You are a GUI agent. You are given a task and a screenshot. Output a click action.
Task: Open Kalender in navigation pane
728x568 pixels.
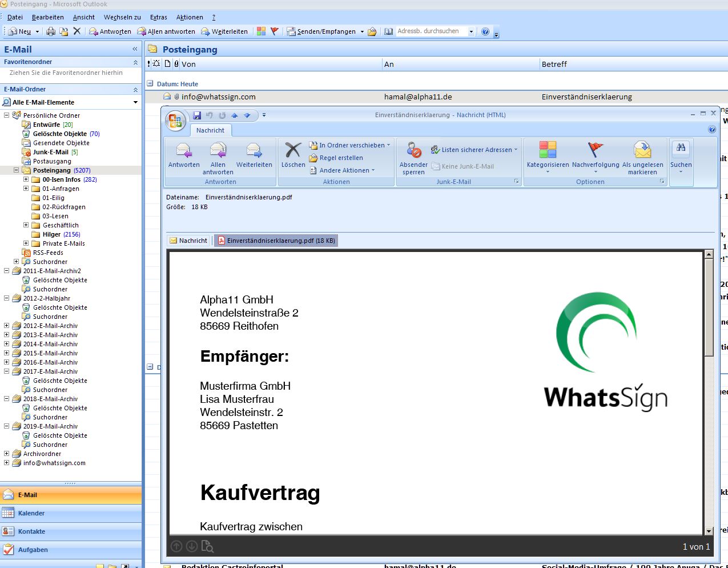pos(71,513)
